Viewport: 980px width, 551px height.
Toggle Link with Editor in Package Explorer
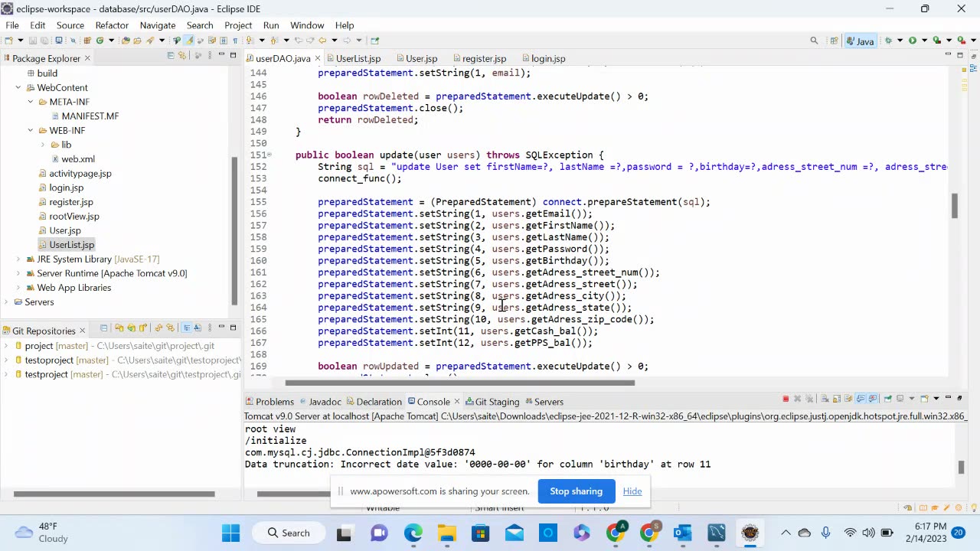tap(182, 55)
